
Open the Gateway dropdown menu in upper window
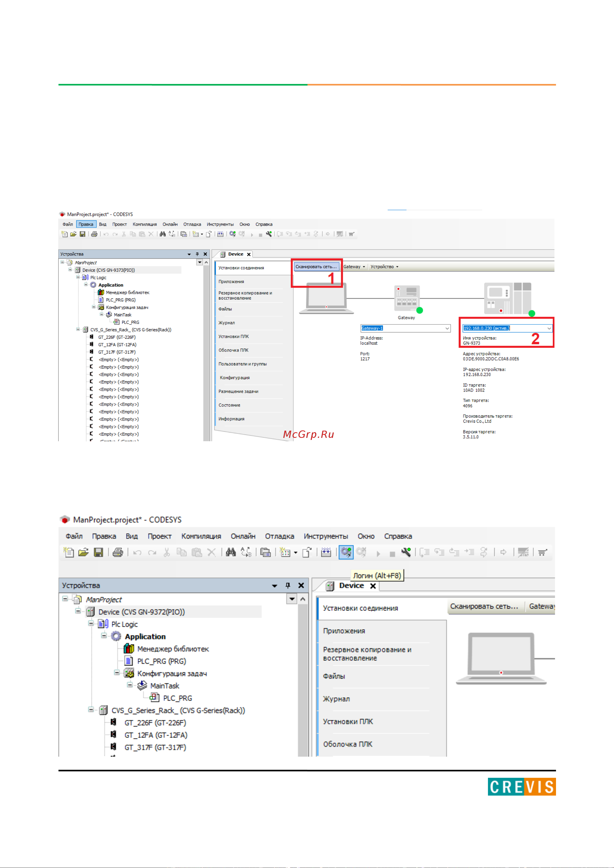tap(354, 266)
